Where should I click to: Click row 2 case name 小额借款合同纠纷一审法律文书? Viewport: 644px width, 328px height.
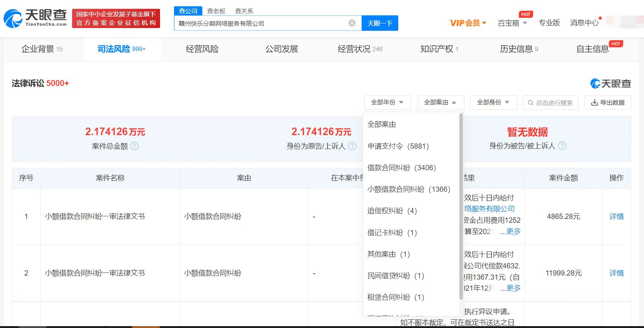[x=95, y=273]
